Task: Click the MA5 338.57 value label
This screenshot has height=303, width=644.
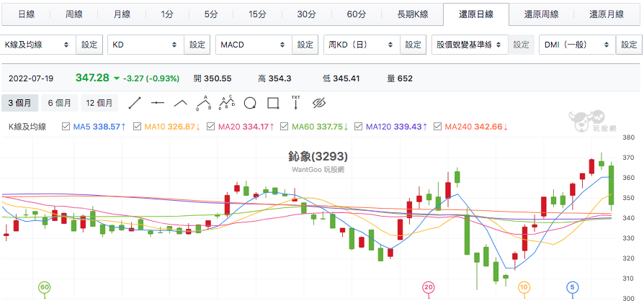Action: click(x=99, y=127)
